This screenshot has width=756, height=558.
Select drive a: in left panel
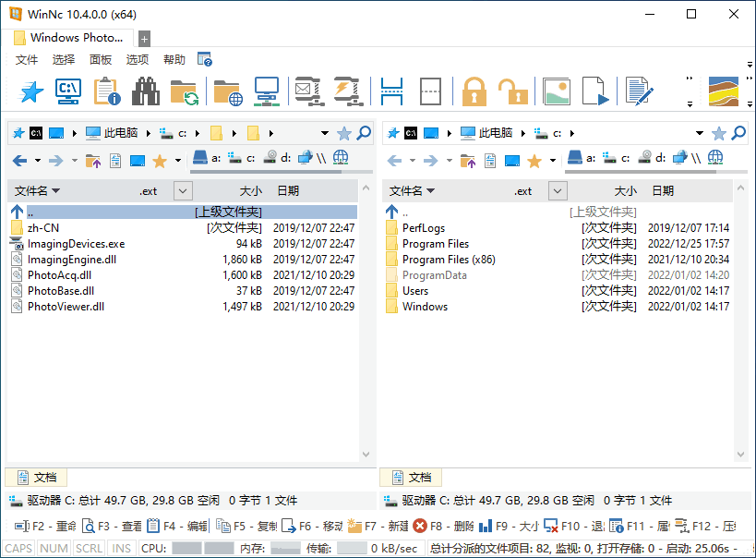[207, 158]
